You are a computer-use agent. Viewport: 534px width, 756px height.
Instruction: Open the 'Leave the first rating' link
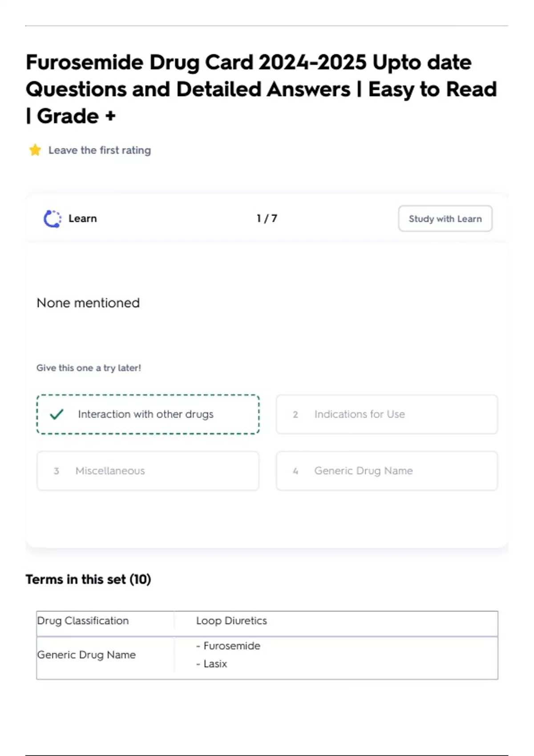100,150
